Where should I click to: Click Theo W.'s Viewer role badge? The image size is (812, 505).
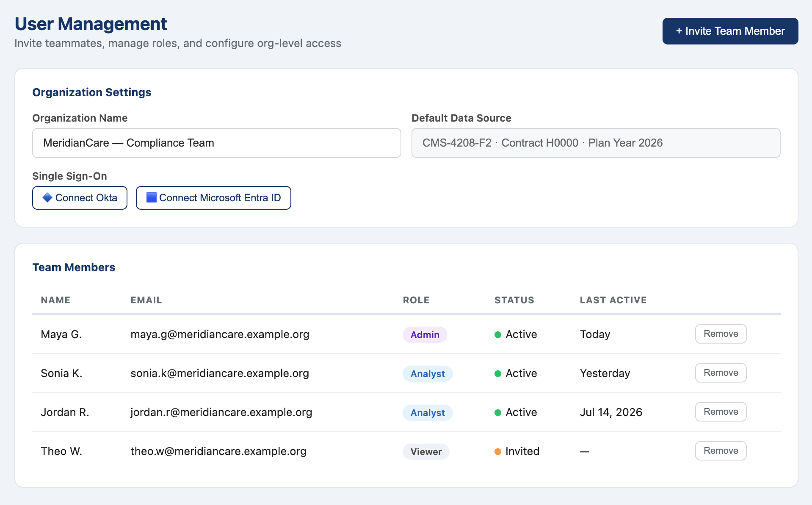tap(426, 452)
